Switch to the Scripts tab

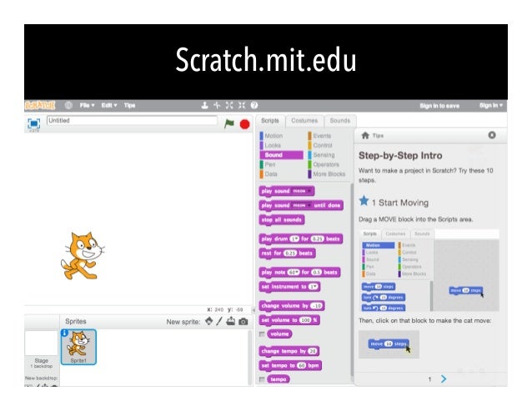[x=270, y=121]
